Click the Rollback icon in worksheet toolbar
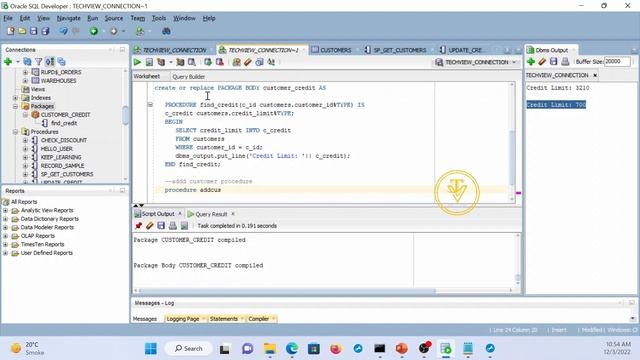The height and width of the screenshot is (360, 640). tap(220, 62)
